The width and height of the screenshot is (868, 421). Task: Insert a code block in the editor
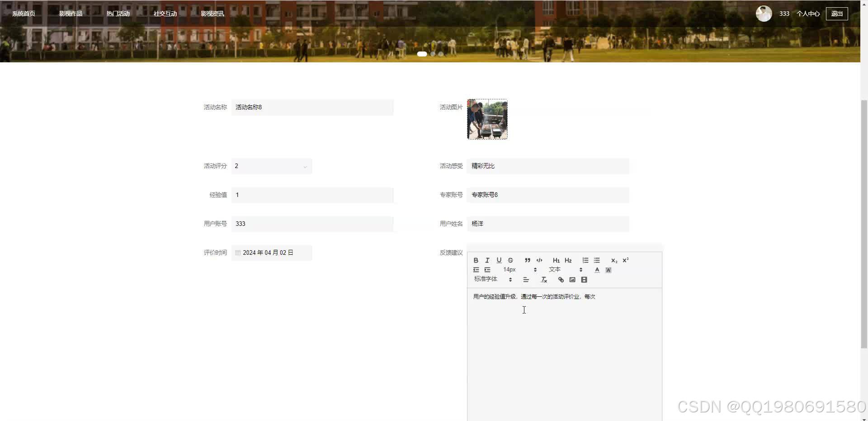[539, 260]
